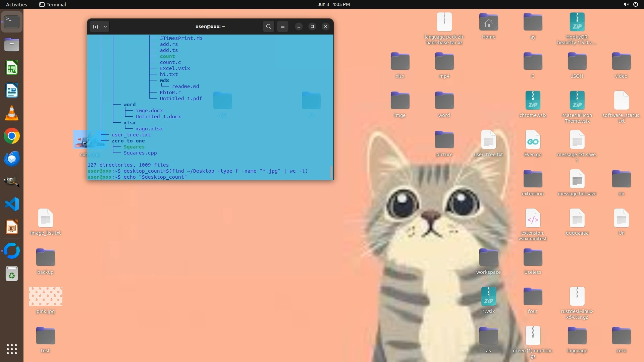The height and width of the screenshot is (362, 644).
Task: Click the new tab button in Terminal
Action: click(95, 26)
